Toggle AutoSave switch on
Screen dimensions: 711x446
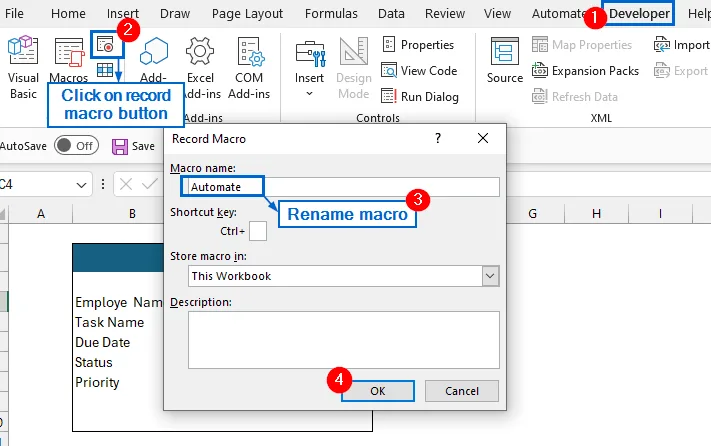76,145
